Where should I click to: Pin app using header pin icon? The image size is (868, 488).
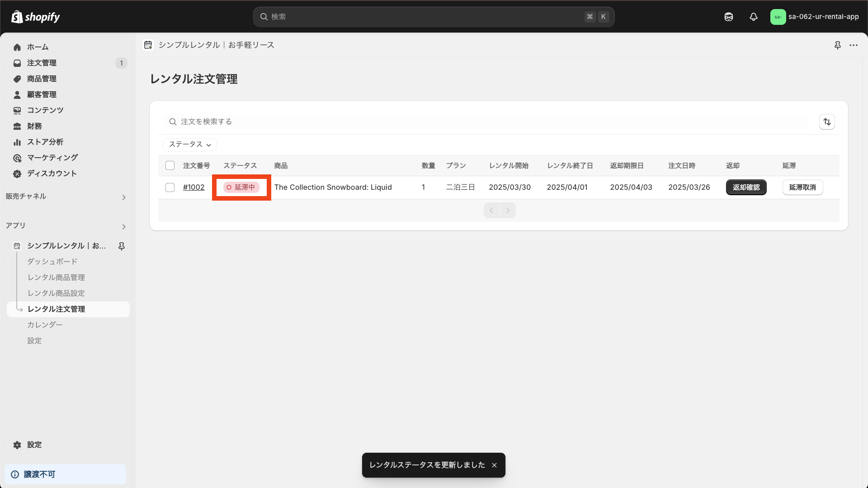click(837, 45)
